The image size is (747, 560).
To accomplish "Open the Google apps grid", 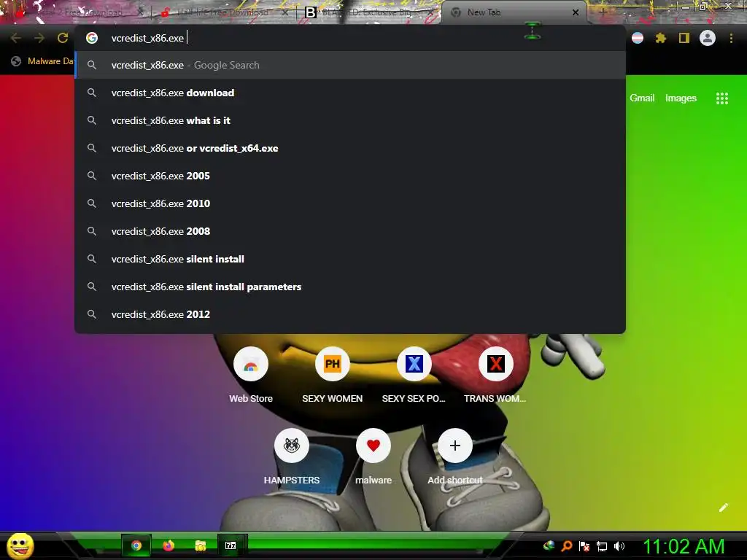I will (721, 98).
